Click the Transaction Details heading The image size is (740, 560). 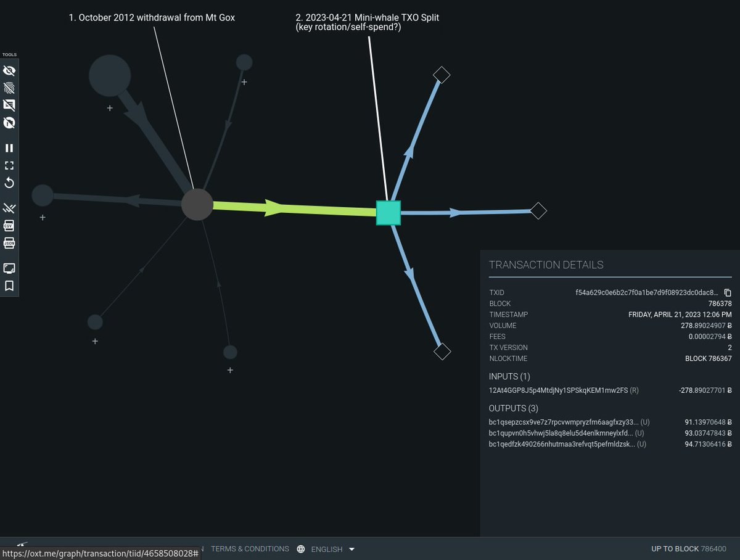coord(546,265)
